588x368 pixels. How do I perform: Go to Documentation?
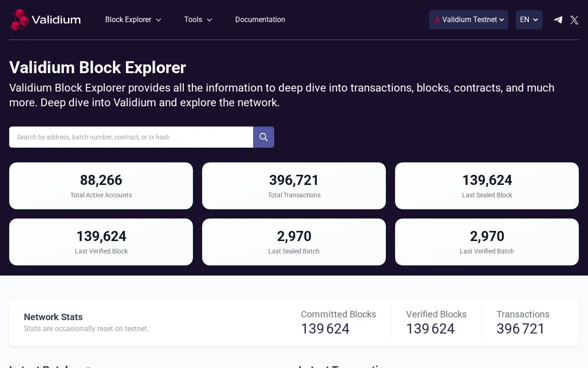pyautogui.click(x=260, y=20)
